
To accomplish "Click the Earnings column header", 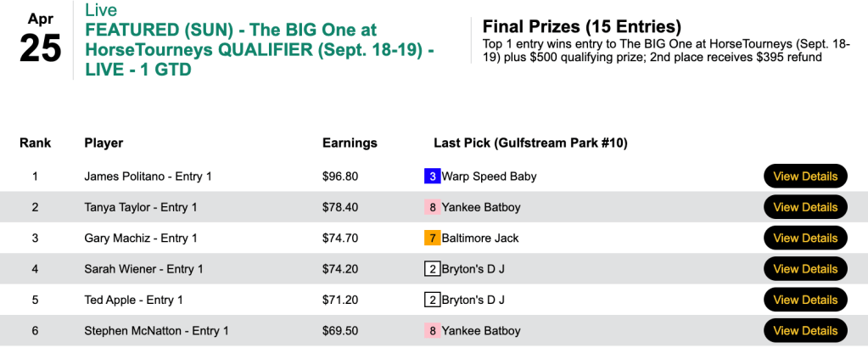I will [350, 143].
